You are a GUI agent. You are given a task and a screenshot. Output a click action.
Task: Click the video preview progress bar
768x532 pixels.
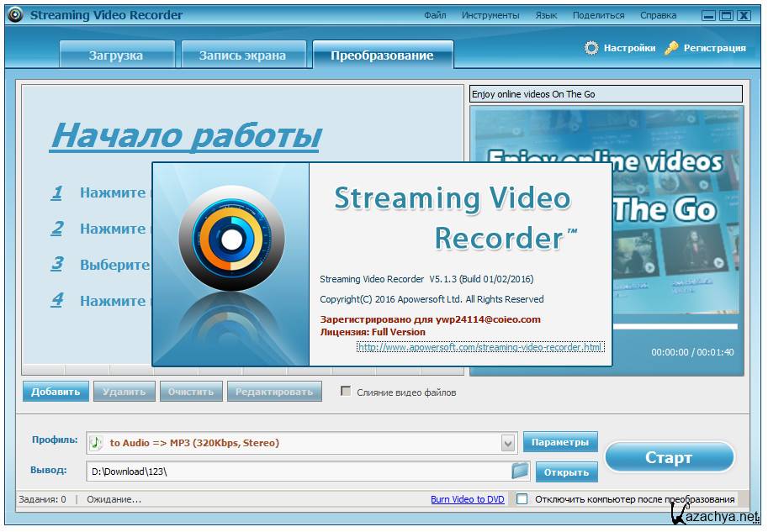[x=675, y=326]
